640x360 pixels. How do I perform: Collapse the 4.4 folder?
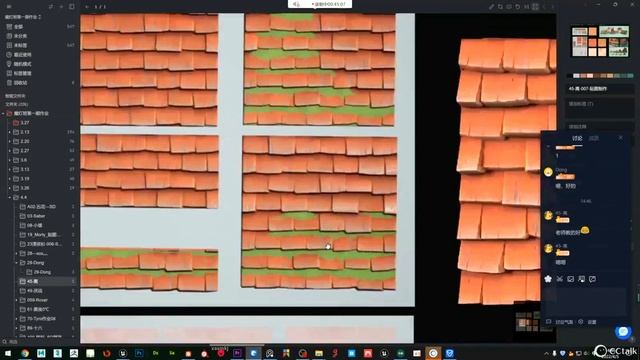pos(10,197)
